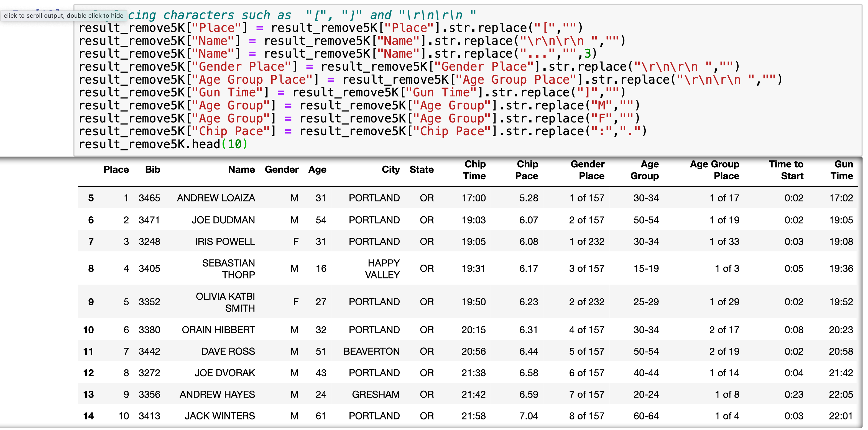
Task: Click the Age Group Place header
Action: [x=714, y=170]
